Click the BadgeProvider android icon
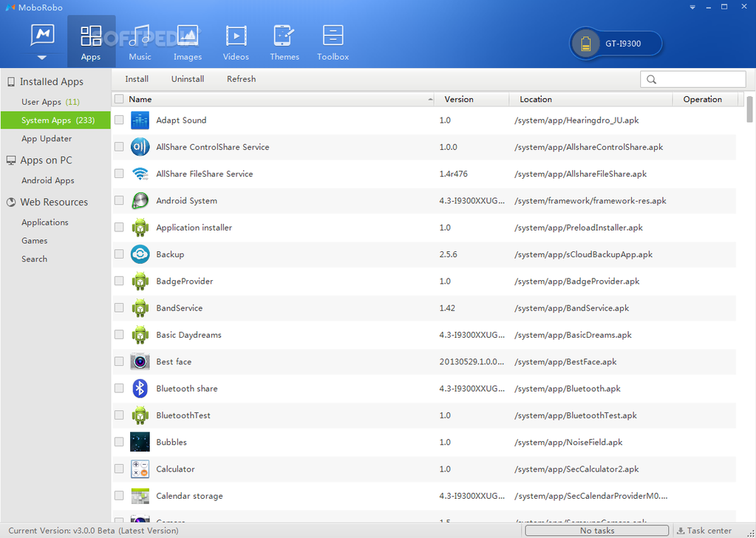This screenshot has width=756, height=538. tap(140, 281)
